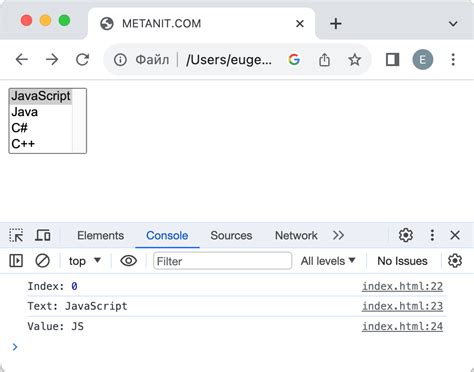Switch to the Elements tab
Viewport: 474px width, 372px height.
100,235
